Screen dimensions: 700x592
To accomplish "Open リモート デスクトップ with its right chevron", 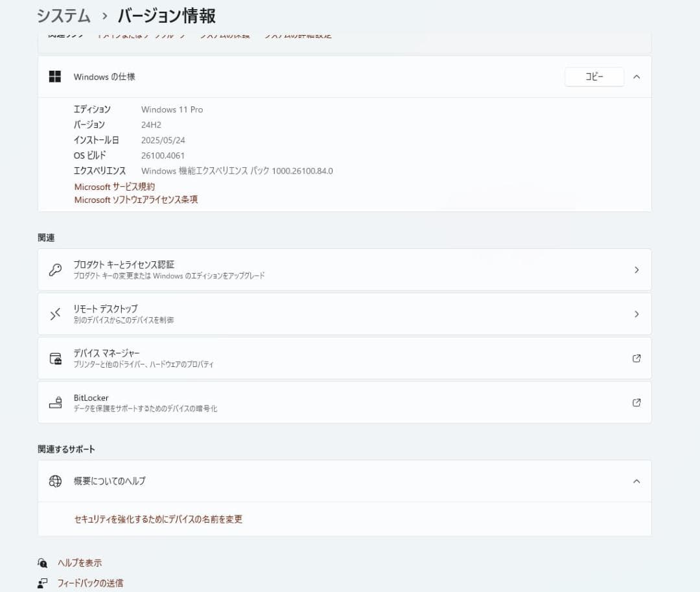I will pos(636,313).
